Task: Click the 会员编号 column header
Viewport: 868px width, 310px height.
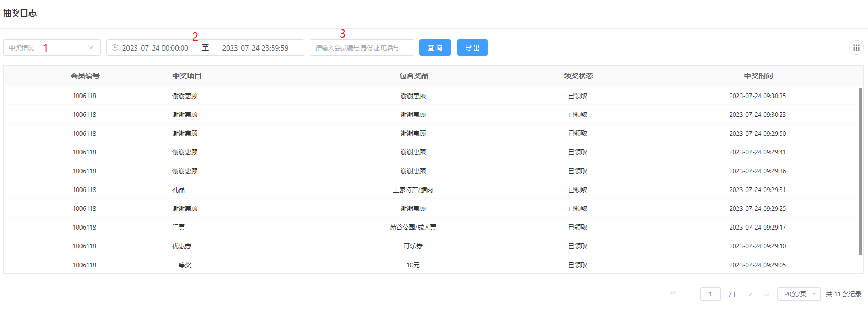Action: 85,76
